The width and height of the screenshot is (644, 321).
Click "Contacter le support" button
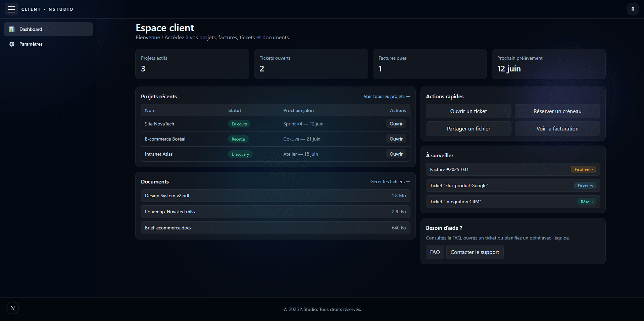pos(475,252)
